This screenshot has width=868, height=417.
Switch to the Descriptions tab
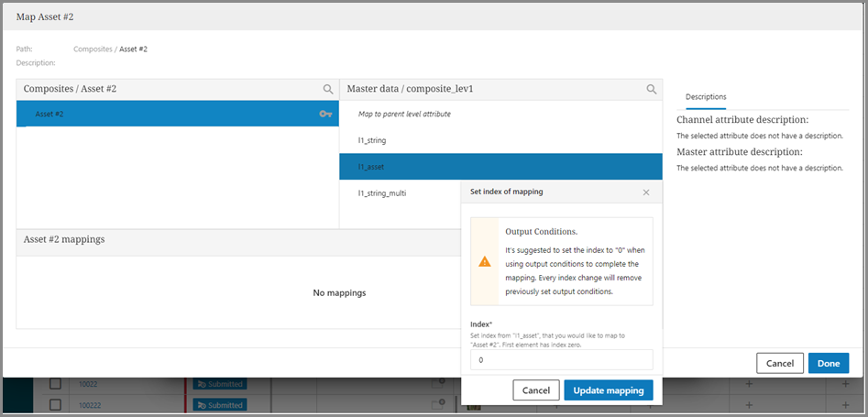click(706, 96)
